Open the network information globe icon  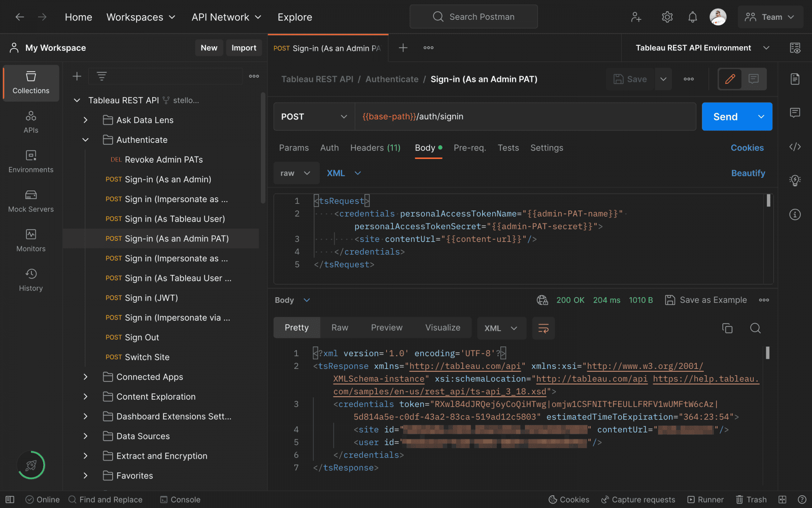click(543, 300)
